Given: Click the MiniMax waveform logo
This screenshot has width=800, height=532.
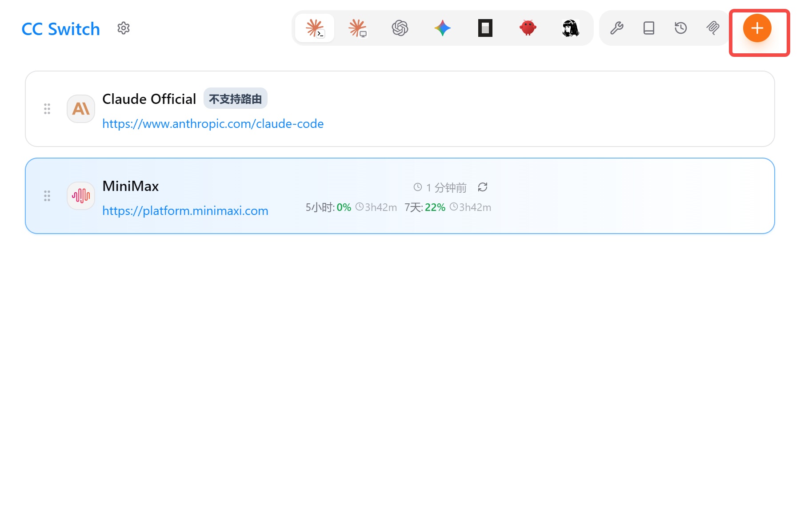Looking at the screenshot, I should point(81,196).
